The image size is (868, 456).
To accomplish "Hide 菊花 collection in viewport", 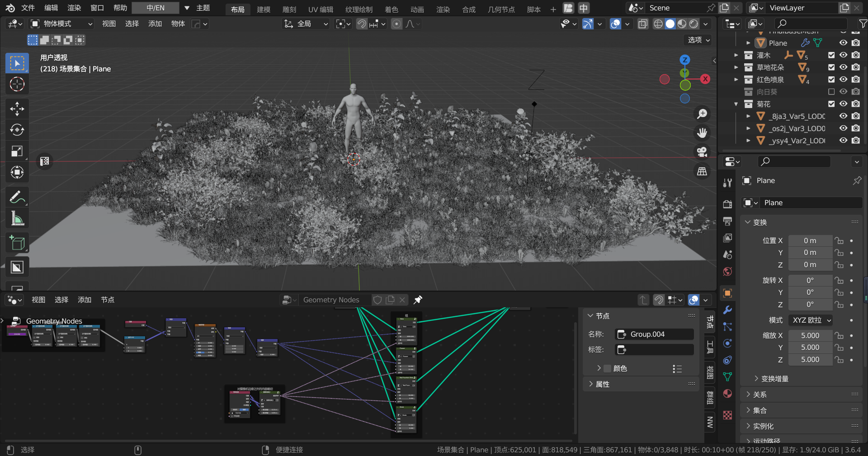I will (844, 104).
